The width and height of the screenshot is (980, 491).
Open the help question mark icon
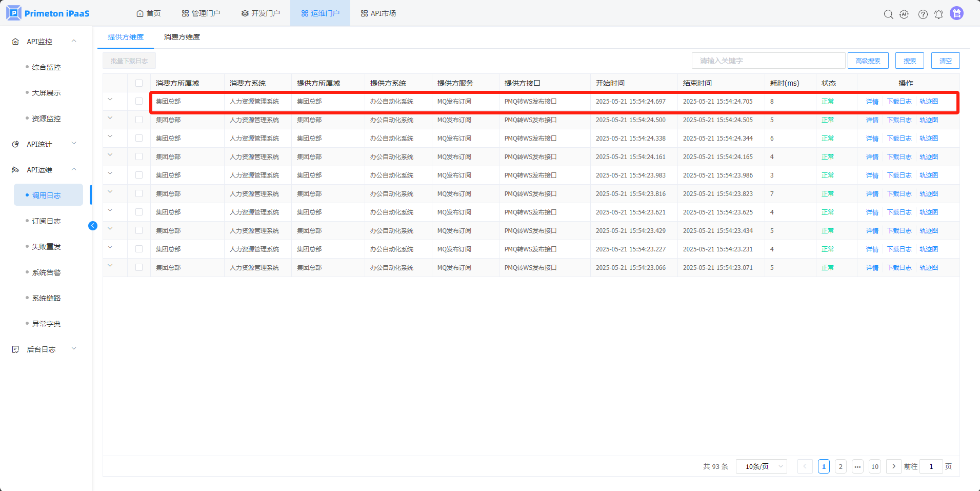[923, 14]
